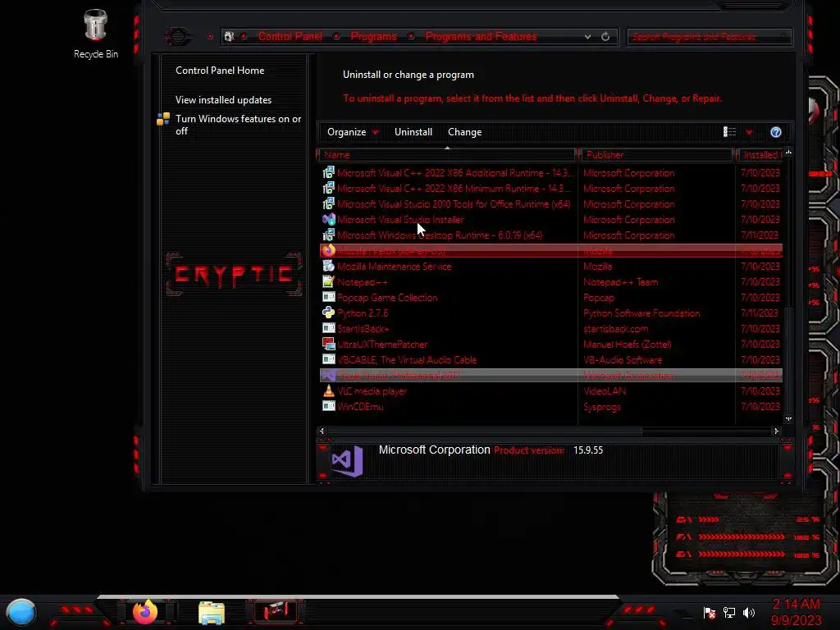The height and width of the screenshot is (630, 840).
Task: Select the Mozilla Maintenance Service icon
Action: tap(328, 266)
